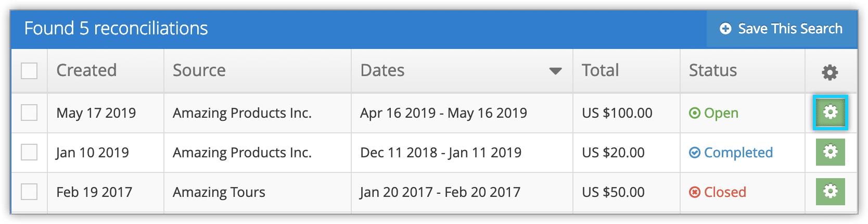Click the blue Completed checkmark icon
868x224 pixels.
pyautogui.click(x=695, y=153)
